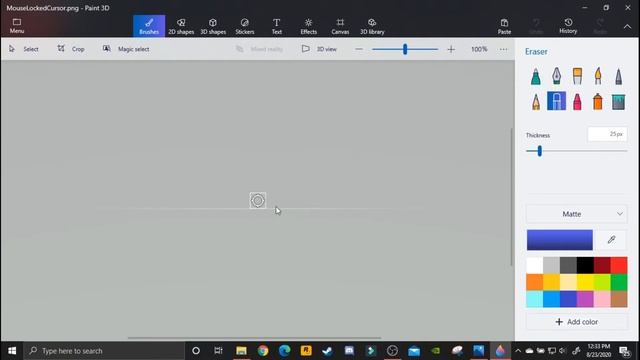Click the 100% zoom value
This screenshot has width=640, height=360.
(479, 49)
